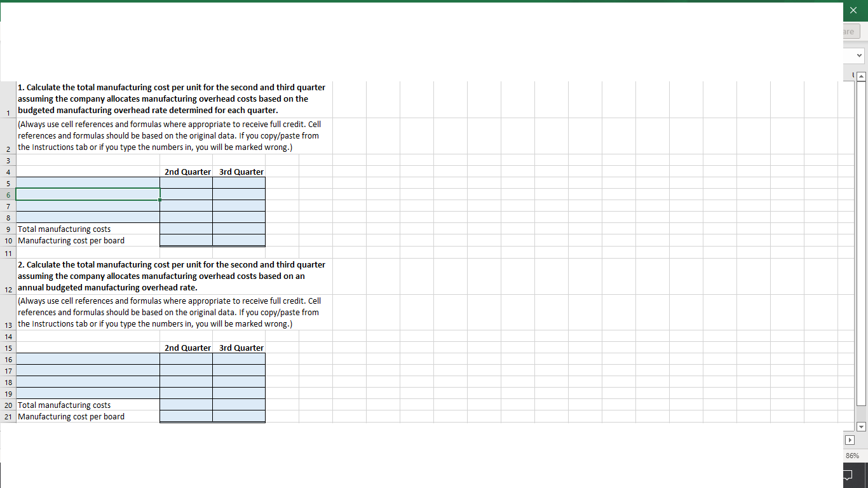The height and width of the screenshot is (488, 868).
Task: Select the 3rd Quarter total cell in row 9
Action: pyautogui.click(x=239, y=229)
